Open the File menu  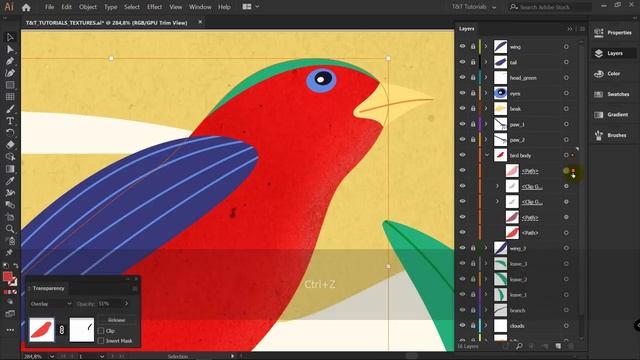click(x=49, y=7)
